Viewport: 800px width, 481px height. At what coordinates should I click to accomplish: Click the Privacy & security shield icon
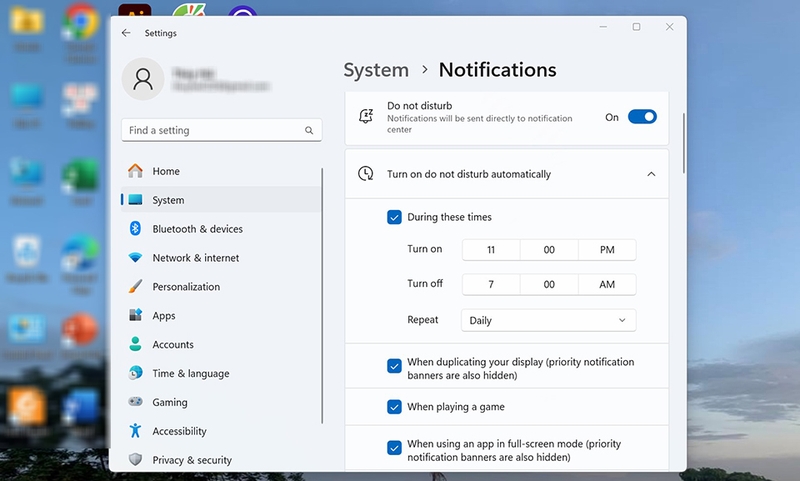(x=135, y=459)
